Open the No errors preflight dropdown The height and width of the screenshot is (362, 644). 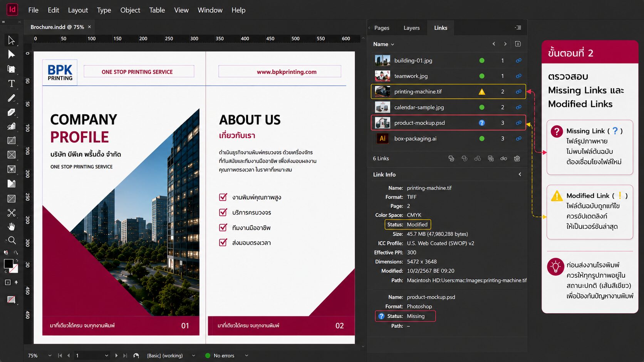click(247, 355)
